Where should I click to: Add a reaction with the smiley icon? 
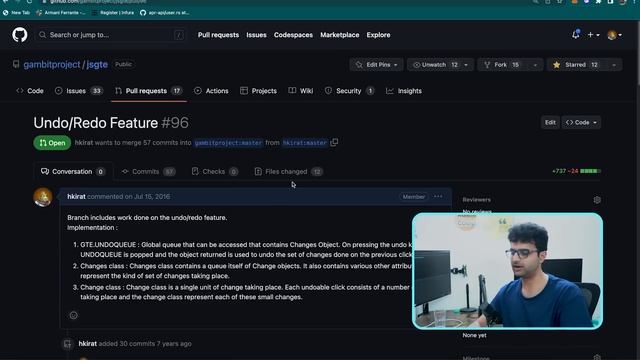point(73,315)
